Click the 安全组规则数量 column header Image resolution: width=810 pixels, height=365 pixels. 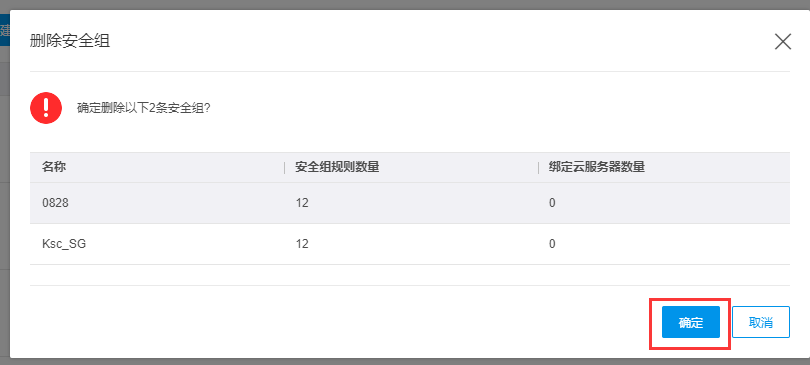tap(337, 167)
